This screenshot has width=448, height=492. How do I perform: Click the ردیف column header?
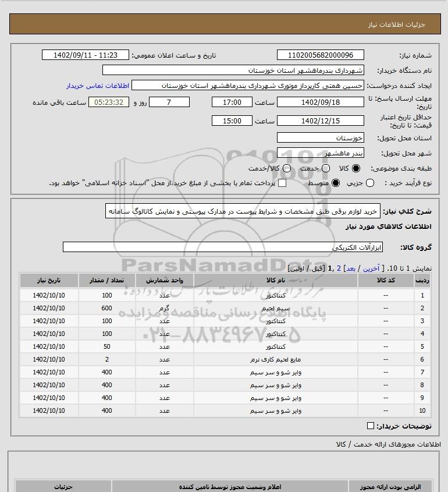[422, 280]
